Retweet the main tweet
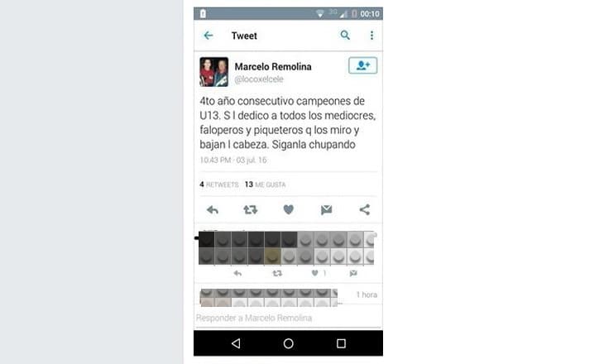604x364 pixels. pos(251,210)
